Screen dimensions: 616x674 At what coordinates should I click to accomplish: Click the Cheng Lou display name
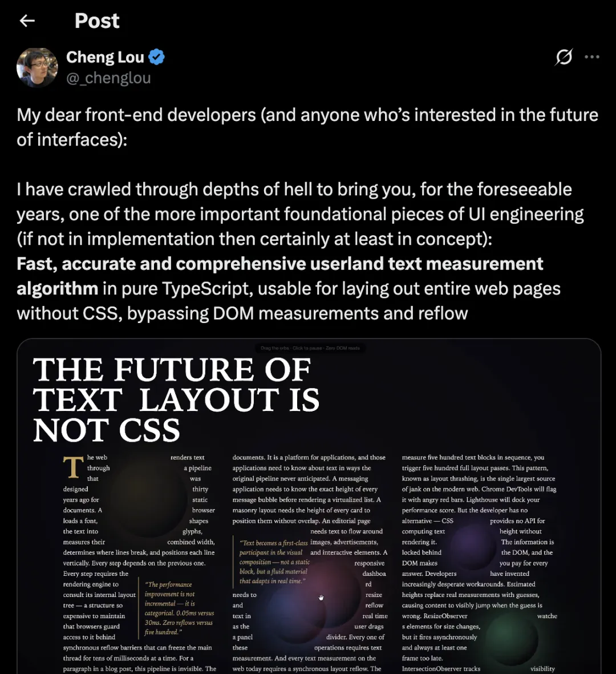point(105,57)
